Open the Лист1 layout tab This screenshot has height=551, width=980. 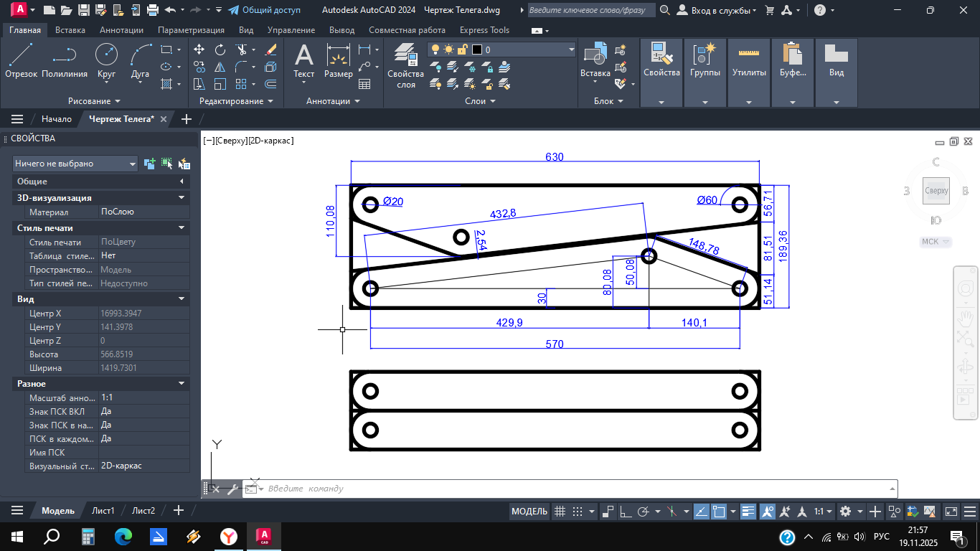coord(103,511)
